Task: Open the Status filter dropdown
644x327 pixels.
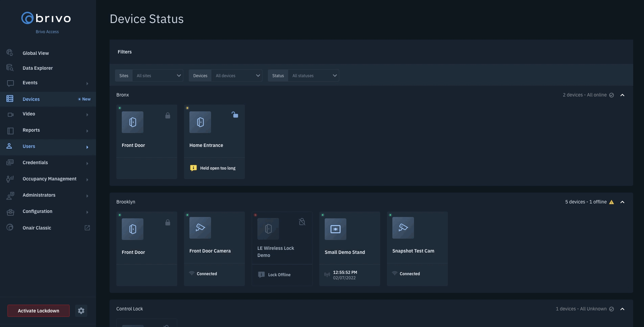Action: pos(303,75)
